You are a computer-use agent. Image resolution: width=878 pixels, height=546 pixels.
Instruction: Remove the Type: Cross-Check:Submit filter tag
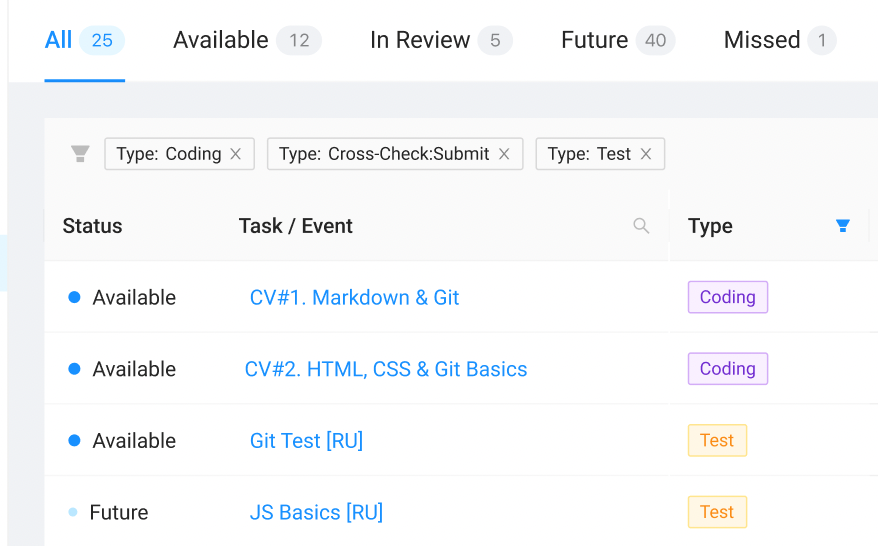[504, 154]
